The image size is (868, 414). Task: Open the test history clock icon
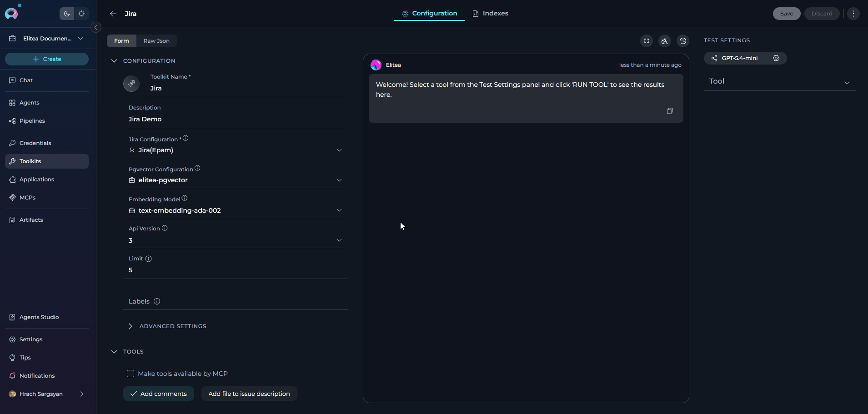click(683, 41)
